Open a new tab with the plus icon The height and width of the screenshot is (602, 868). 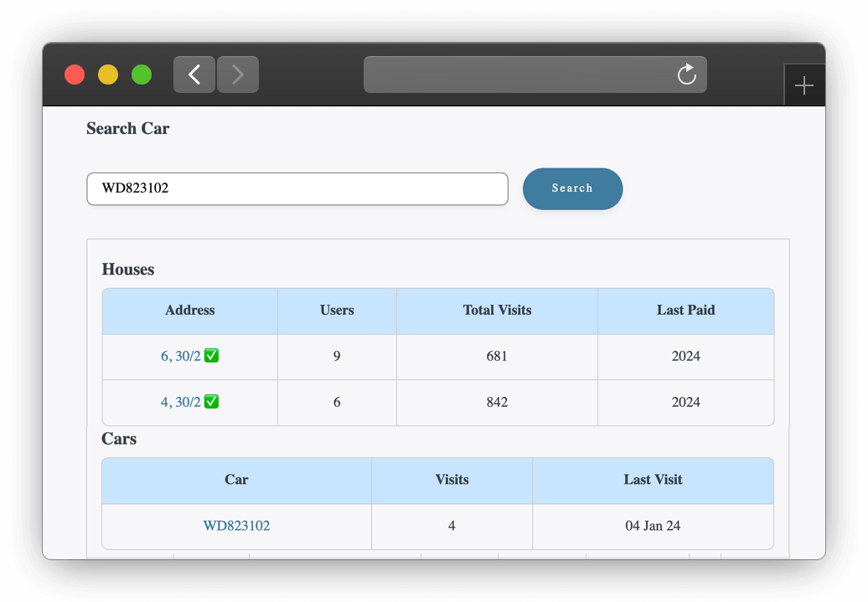click(x=804, y=85)
